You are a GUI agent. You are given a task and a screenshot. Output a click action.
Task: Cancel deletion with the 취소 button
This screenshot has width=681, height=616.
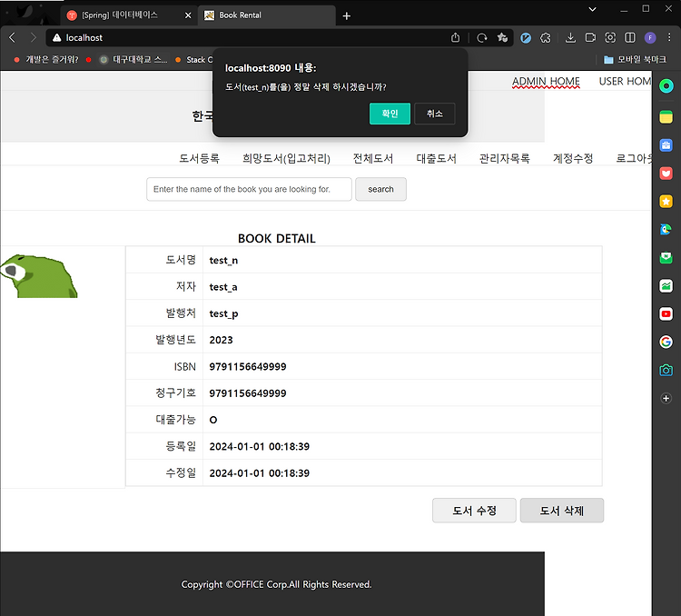point(434,114)
